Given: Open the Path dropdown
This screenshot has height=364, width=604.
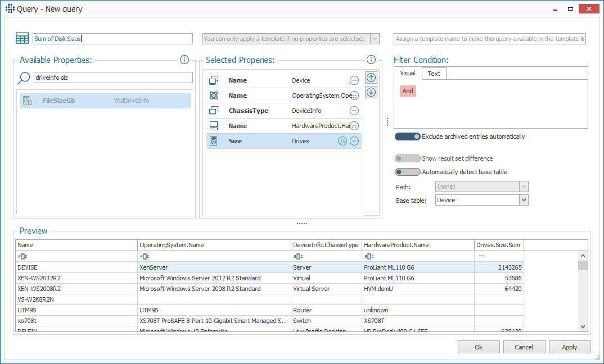Looking at the screenshot, I should tap(524, 186).
